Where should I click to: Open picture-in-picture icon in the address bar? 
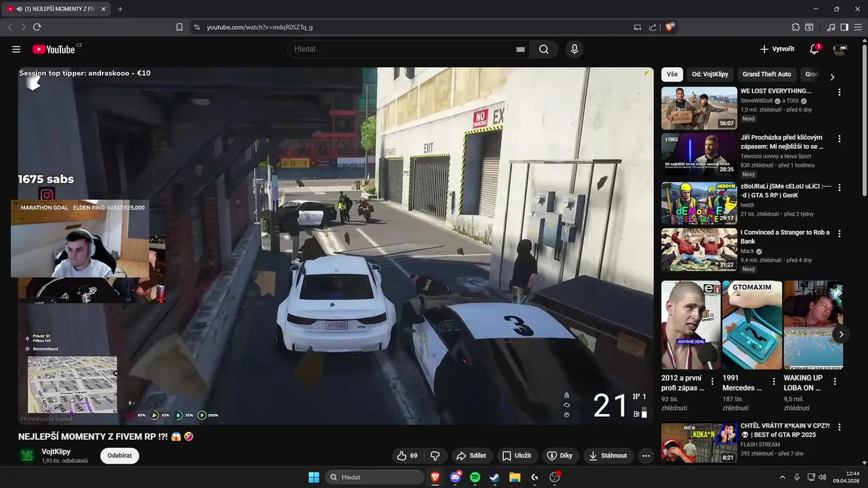click(637, 27)
